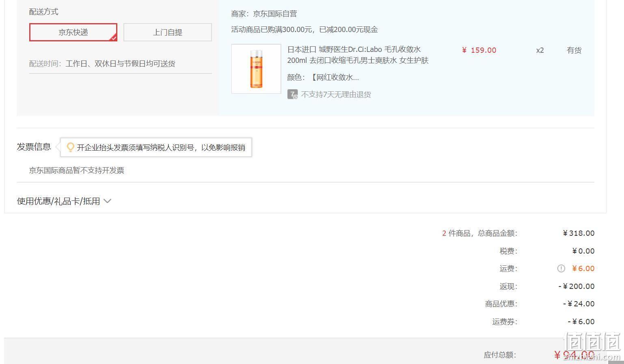Select 京东快递 delivery method

pos(73,32)
